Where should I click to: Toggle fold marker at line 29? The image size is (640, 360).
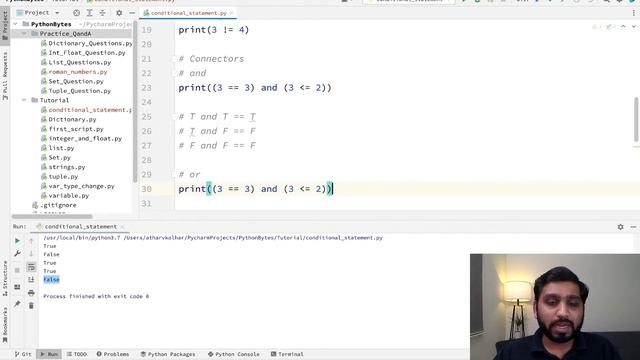click(174, 175)
